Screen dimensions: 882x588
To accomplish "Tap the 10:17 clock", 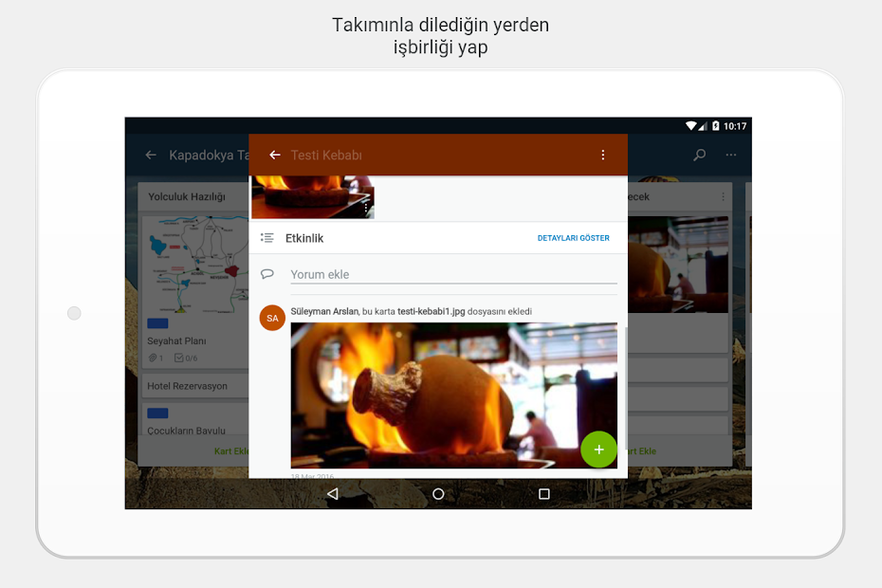I will [735, 126].
